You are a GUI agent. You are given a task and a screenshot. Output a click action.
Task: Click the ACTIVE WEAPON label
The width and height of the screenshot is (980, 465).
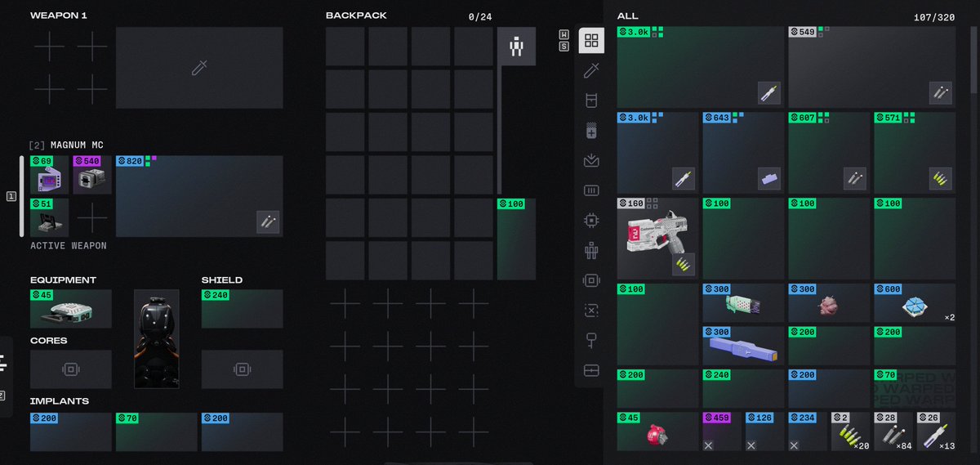click(69, 245)
